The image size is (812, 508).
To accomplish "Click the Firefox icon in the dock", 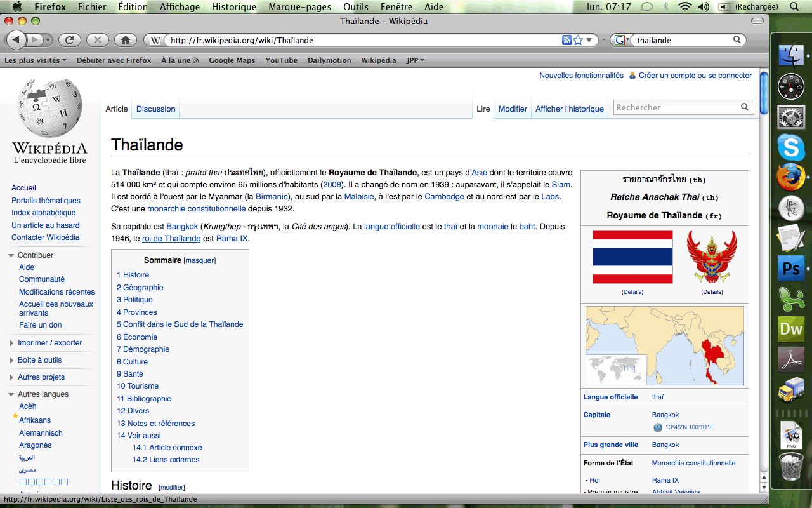I will click(791, 177).
